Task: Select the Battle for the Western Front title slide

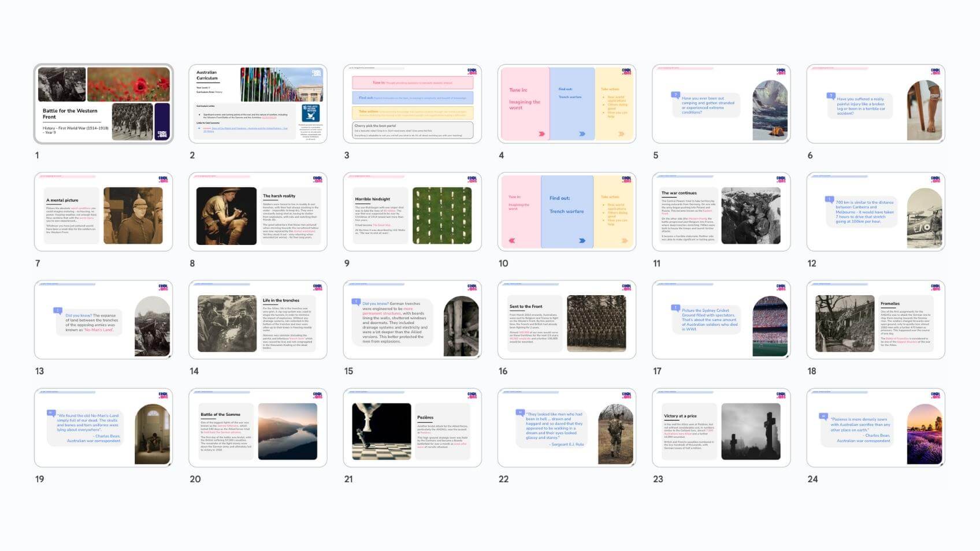Action: pos(103,104)
